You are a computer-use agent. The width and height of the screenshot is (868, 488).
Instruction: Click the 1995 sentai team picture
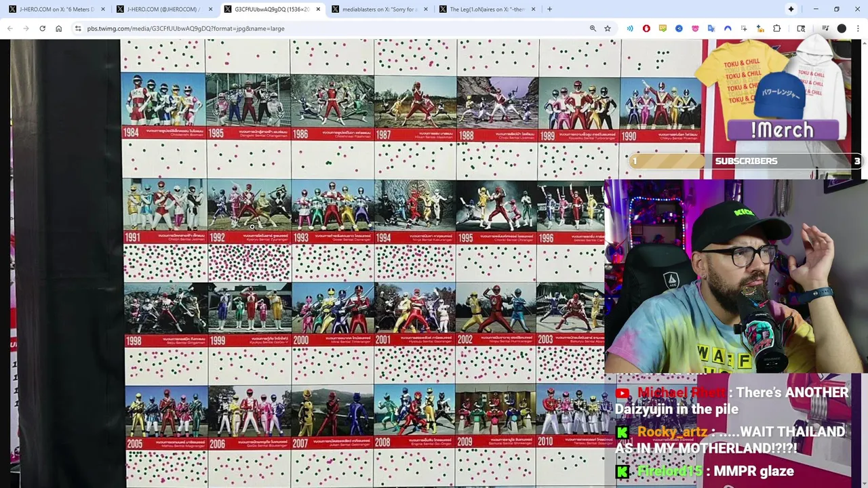tap(497, 207)
